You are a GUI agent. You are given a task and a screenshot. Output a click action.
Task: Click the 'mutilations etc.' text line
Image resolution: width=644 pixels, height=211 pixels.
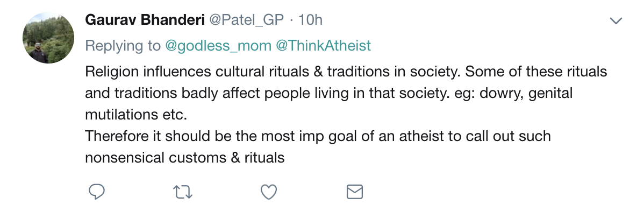[x=136, y=115]
